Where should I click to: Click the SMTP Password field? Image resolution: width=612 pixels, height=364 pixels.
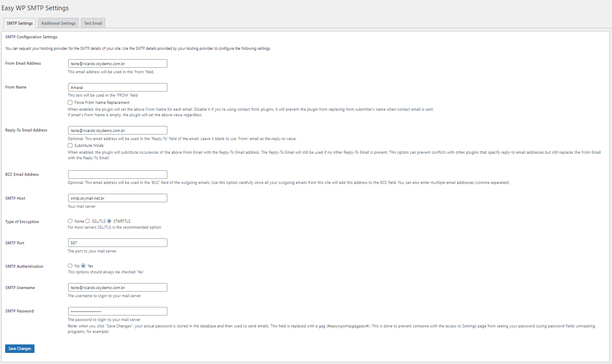coord(118,311)
